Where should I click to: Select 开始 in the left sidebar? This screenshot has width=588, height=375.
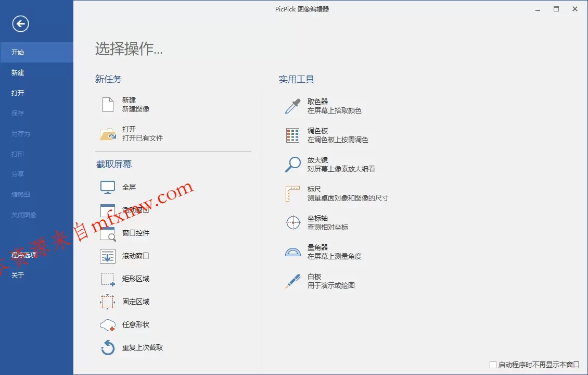click(x=37, y=52)
